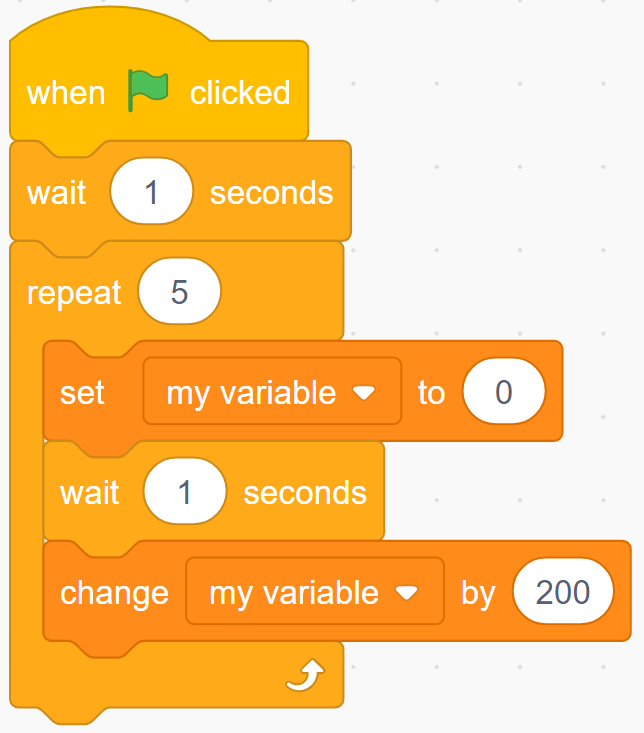Click the "to" label in the set block

click(x=431, y=393)
